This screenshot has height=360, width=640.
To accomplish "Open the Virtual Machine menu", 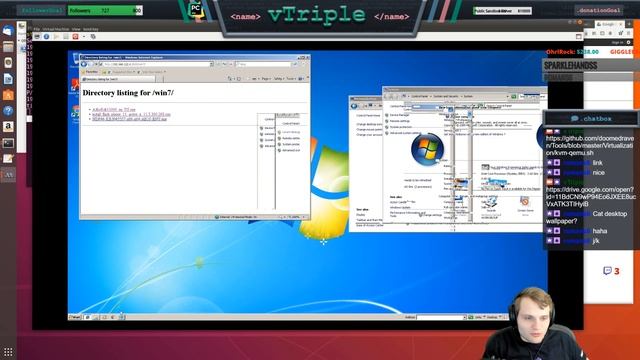I will pyautogui.click(x=56, y=29).
